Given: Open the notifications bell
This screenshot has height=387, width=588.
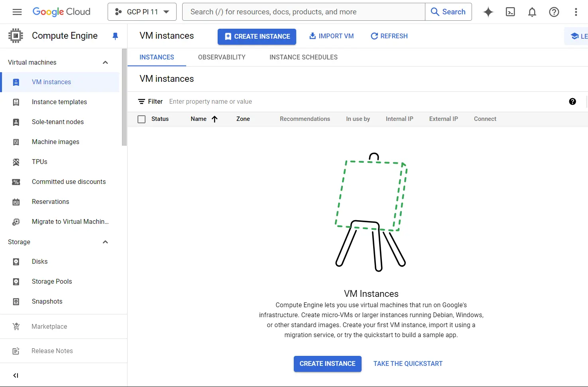Looking at the screenshot, I should pyautogui.click(x=532, y=12).
